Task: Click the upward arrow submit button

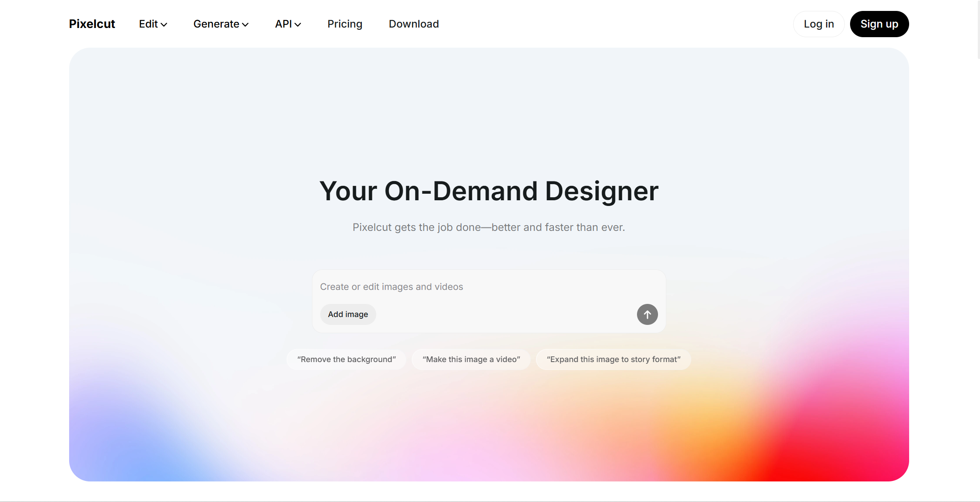Action: (647, 314)
